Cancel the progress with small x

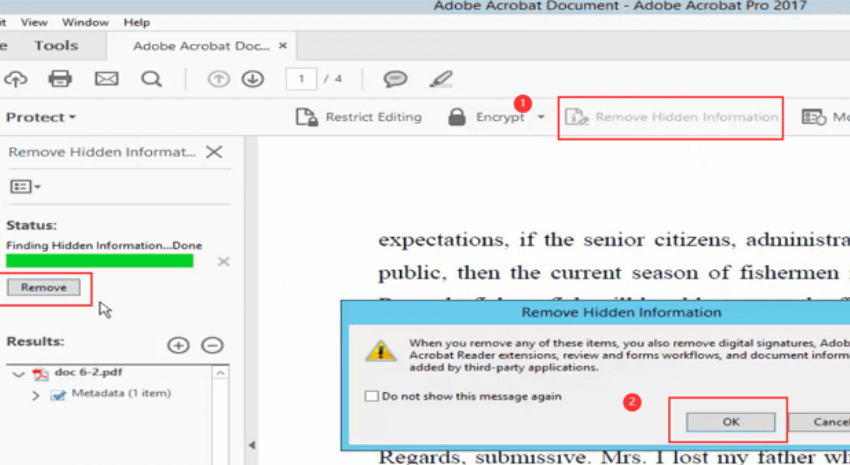coord(223,262)
